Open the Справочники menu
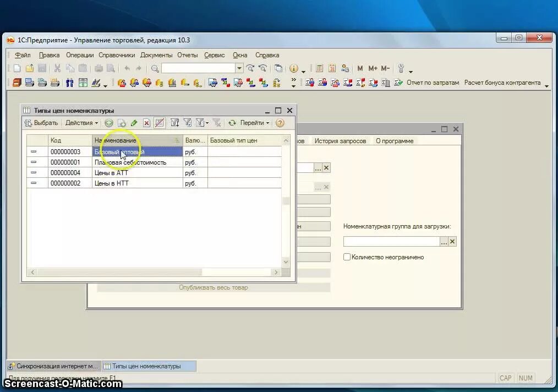 pos(117,55)
